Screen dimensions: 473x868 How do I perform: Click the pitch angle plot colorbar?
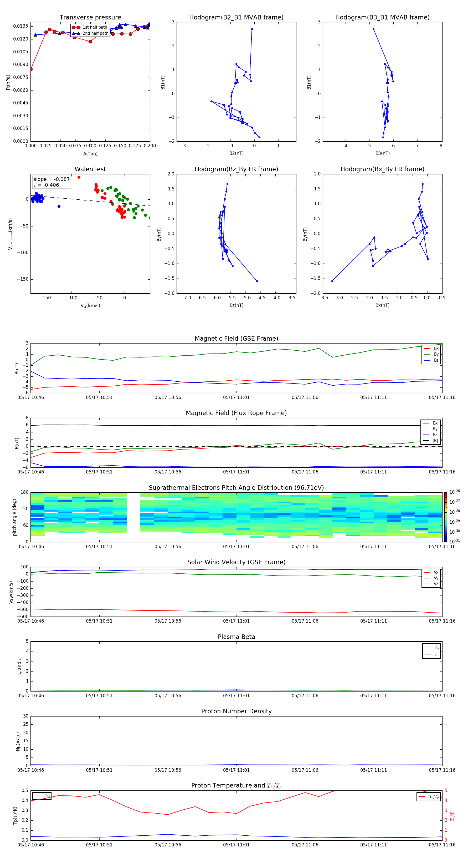point(445,517)
